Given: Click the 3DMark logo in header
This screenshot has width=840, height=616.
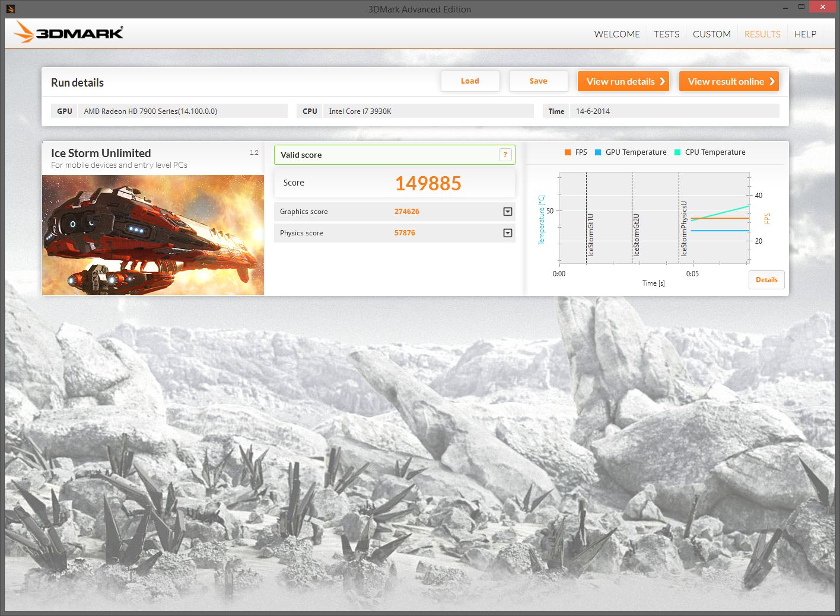Looking at the screenshot, I should pos(69,33).
